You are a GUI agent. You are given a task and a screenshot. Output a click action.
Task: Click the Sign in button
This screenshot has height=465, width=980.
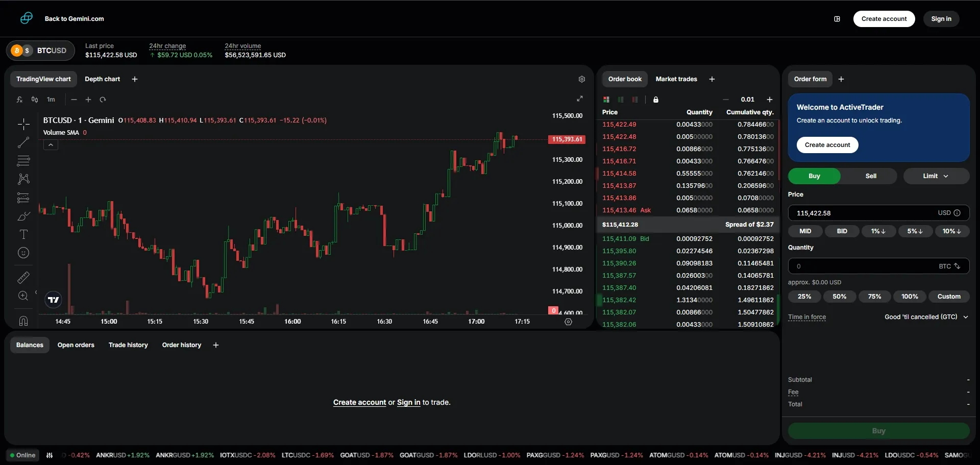pos(941,19)
